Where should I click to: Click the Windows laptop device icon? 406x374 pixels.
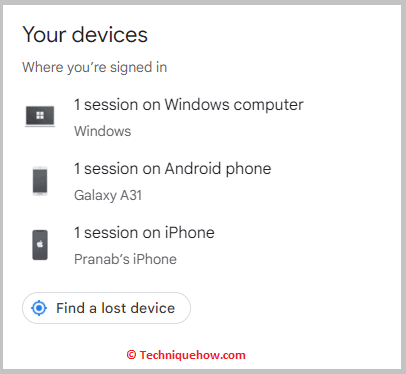pos(40,116)
